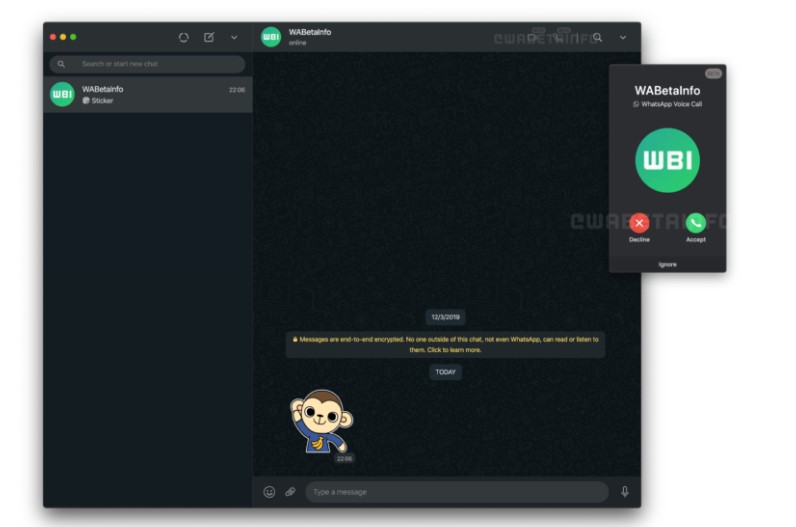
Task: Ignore the incoming call
Action: (667, 264)
